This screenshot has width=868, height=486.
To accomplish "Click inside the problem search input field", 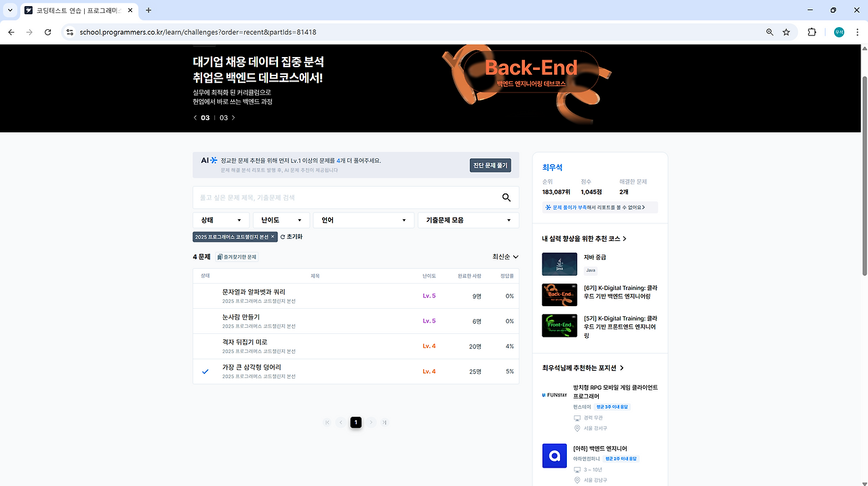I will tap(339, 197).
